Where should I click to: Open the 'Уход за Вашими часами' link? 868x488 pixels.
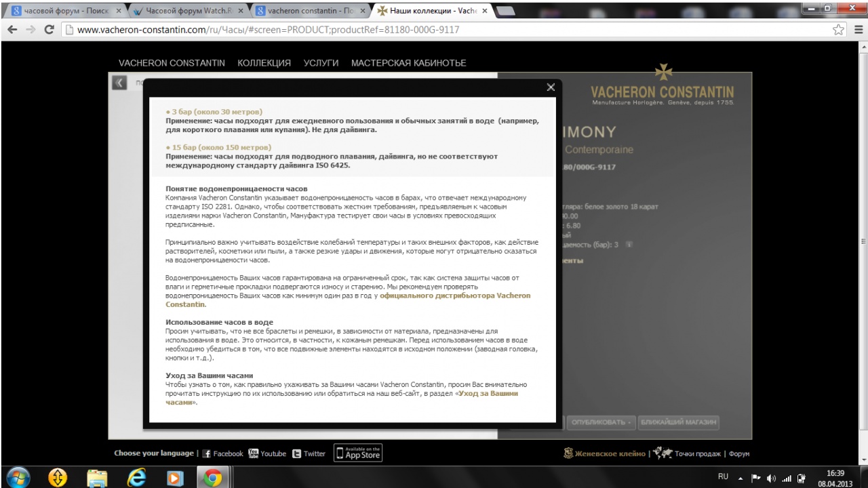342,398
